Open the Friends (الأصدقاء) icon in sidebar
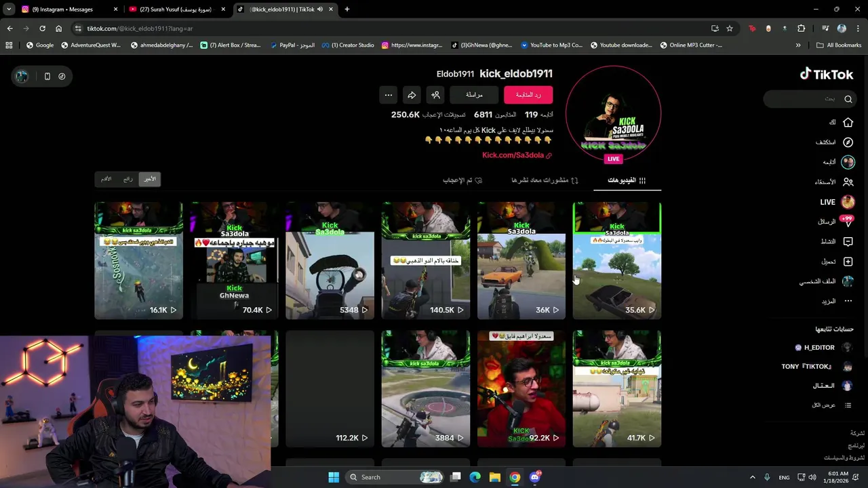The width and height of the screenshot is (868, 488). click(848, 182)
